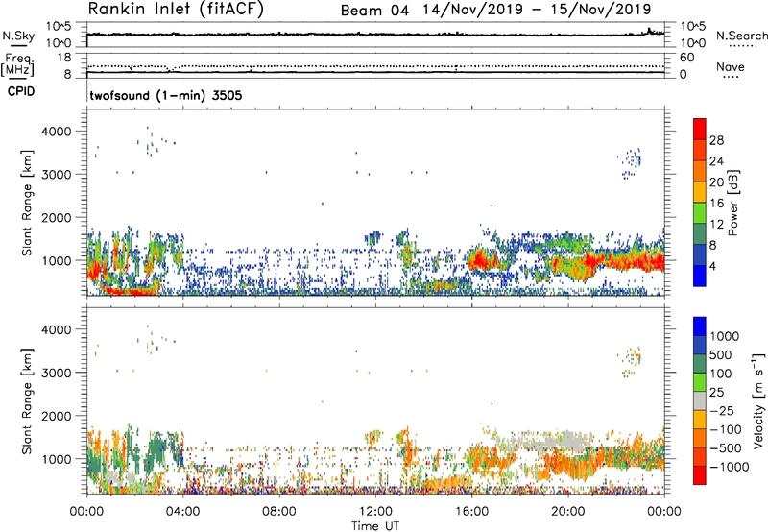Click the '60' Nave axis value
The width and height of the screenshot is (768, 532).
click(687, 58)
